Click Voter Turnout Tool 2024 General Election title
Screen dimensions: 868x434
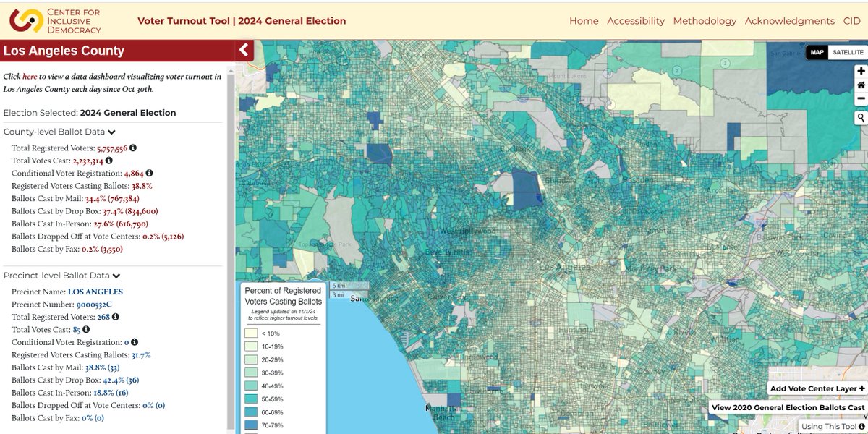pos(242,21)
